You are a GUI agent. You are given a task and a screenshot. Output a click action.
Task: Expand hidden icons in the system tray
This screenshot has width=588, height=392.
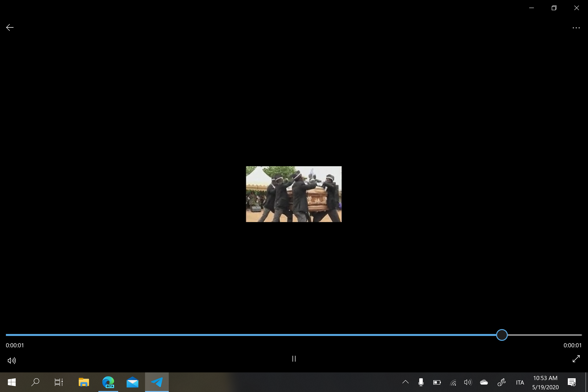(406, 382)
